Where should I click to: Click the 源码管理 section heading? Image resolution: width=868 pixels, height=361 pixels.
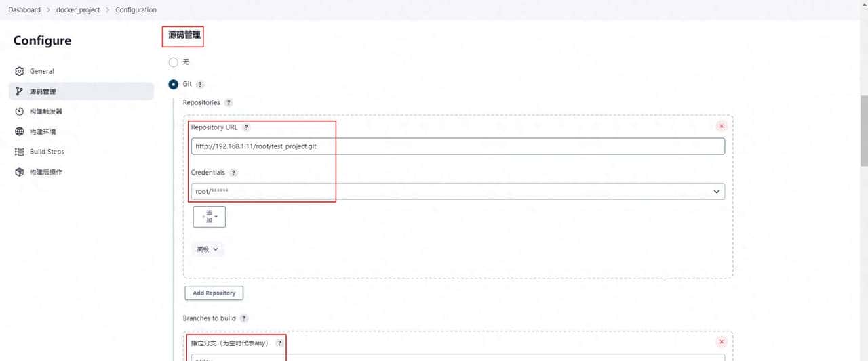(184, 35)
